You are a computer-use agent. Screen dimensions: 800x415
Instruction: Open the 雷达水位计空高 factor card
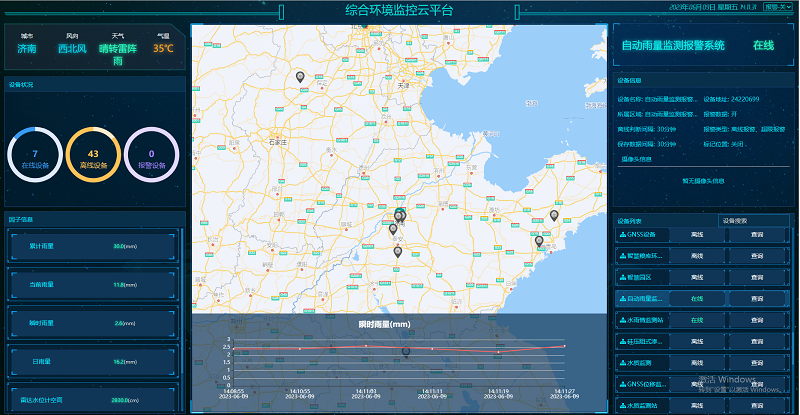[x=93, y=398]
